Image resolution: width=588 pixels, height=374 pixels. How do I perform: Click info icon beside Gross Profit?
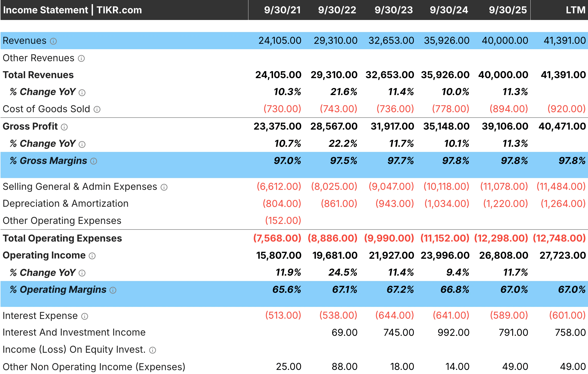[x=64, y=127]
